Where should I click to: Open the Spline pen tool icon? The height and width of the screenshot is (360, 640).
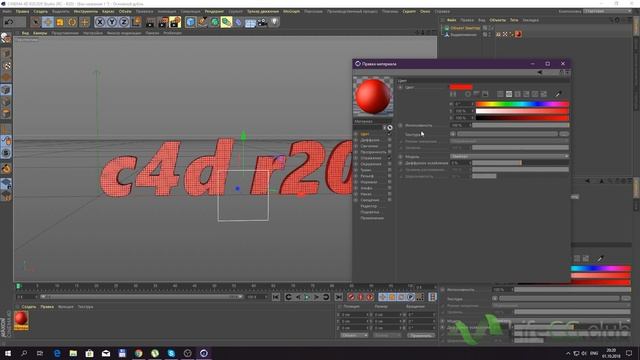click(202, 22)
